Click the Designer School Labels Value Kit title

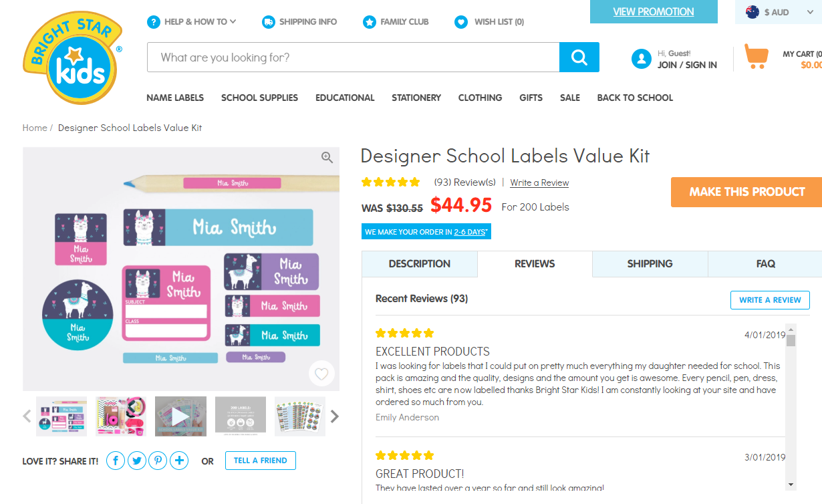click(505, 156)
